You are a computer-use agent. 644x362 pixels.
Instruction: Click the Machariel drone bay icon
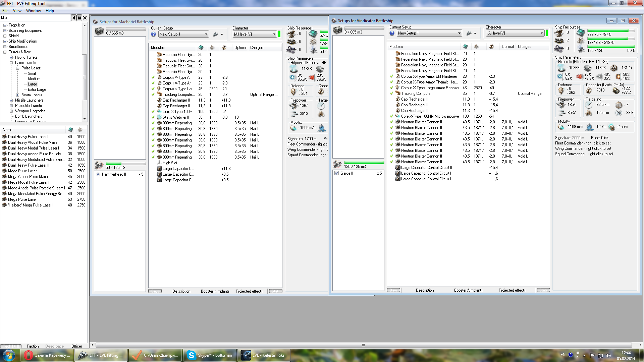pos(99,166)
